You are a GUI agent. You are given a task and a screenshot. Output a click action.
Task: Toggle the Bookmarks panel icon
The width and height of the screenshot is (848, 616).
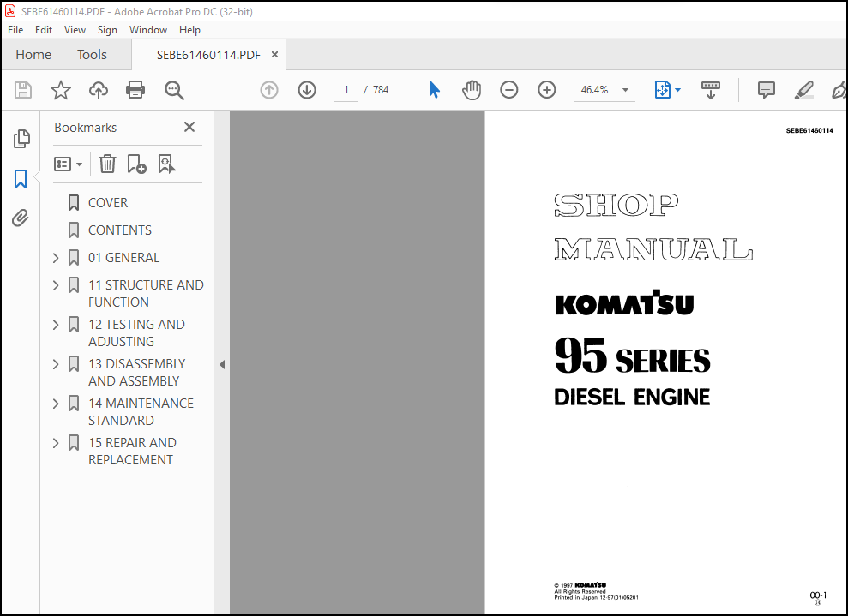[21, 179]
